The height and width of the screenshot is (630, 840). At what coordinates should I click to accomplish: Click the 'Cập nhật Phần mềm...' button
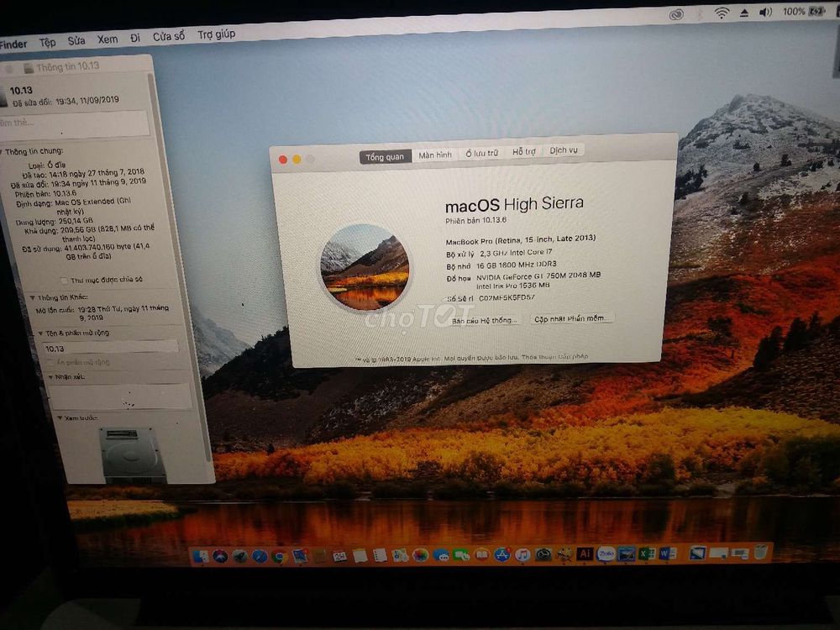click(571, 318)
